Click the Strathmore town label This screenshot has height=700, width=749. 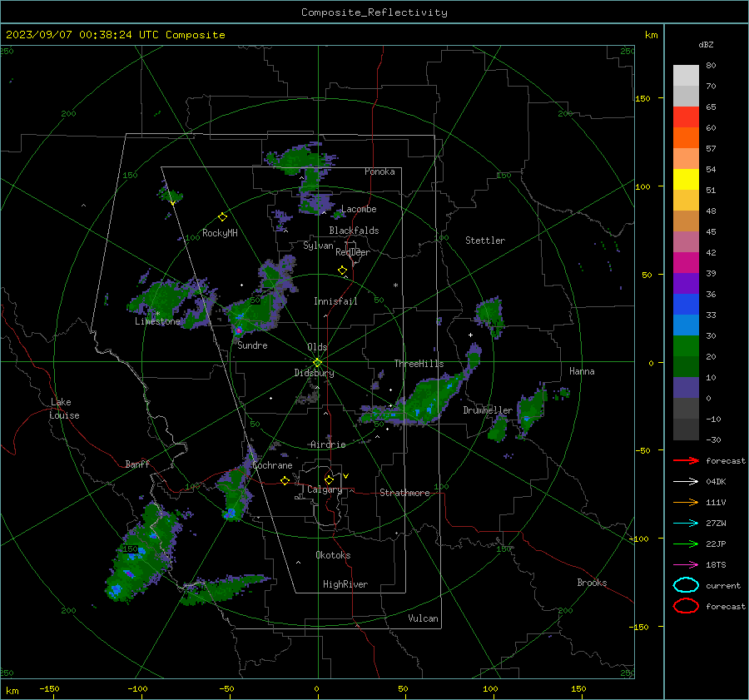[404, 493]
